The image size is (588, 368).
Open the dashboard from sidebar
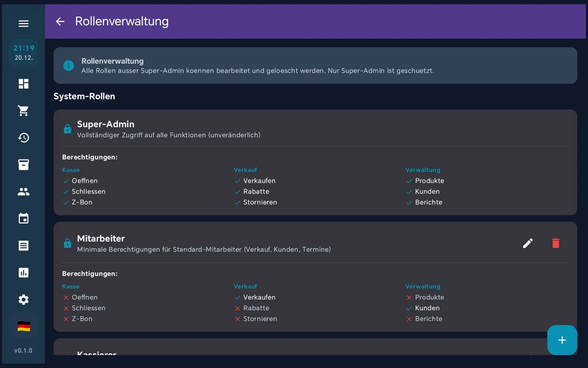tap(24, 84)
